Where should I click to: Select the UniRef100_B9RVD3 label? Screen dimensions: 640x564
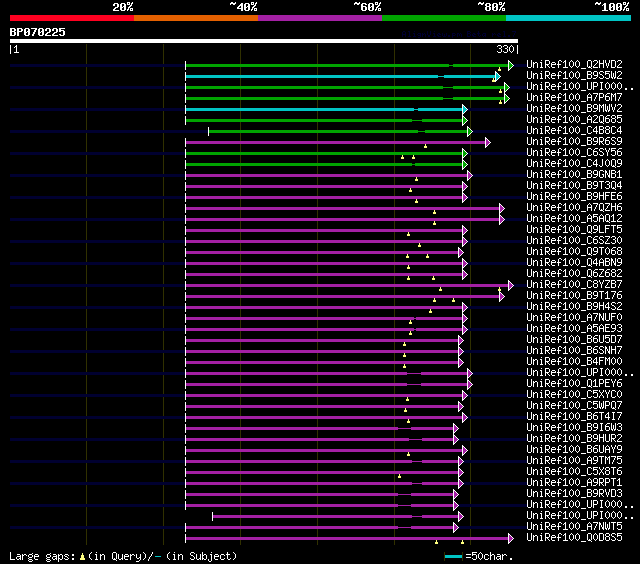[574, 494]
